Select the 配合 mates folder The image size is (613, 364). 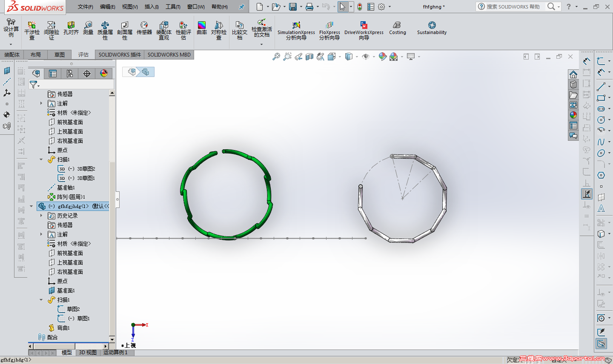(x=48, y=337)
